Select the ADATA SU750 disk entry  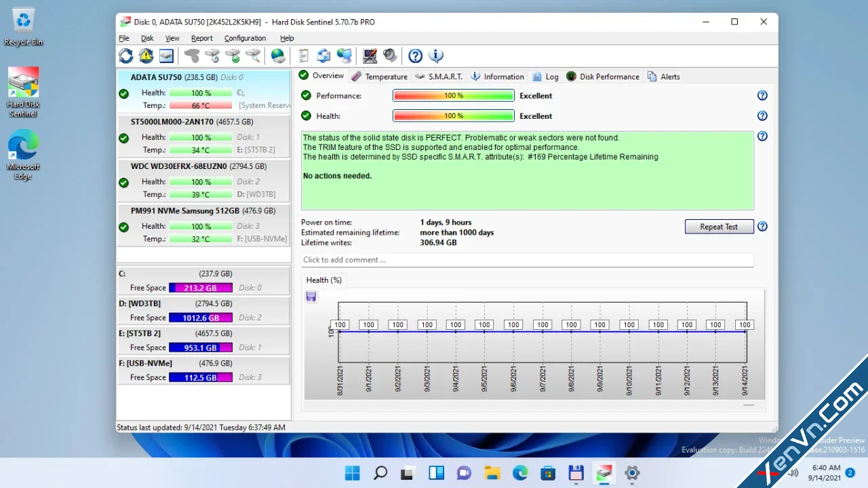pos(204,91)
